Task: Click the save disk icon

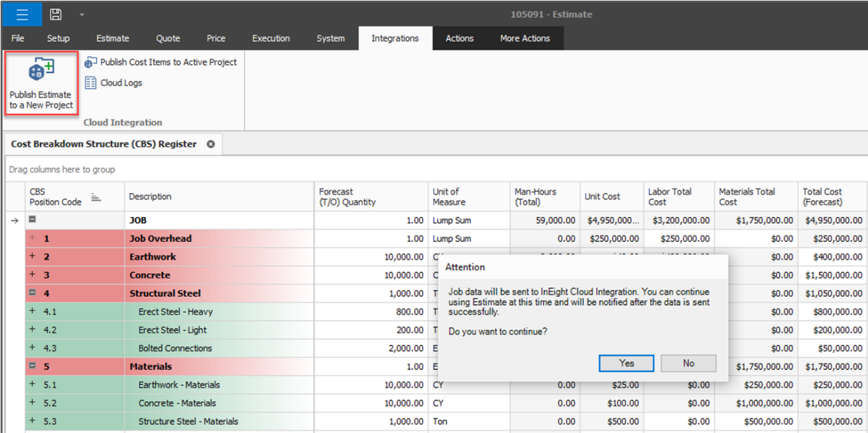Action: pyautogui.click(x=55, y=14)
